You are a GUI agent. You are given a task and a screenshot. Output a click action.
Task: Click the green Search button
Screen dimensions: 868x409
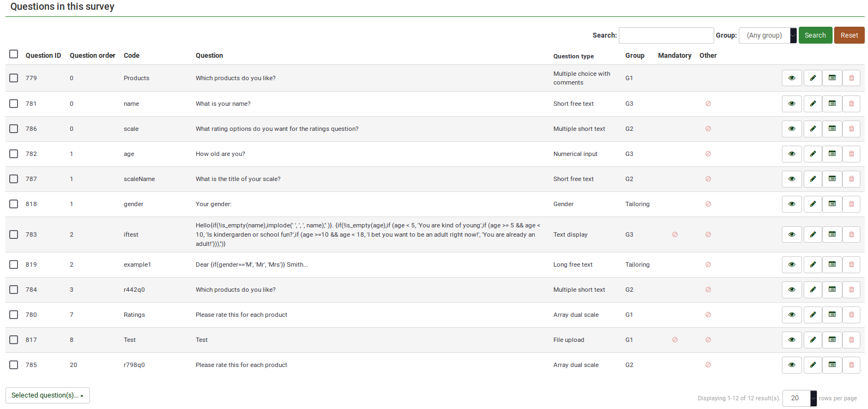(815, 35)
